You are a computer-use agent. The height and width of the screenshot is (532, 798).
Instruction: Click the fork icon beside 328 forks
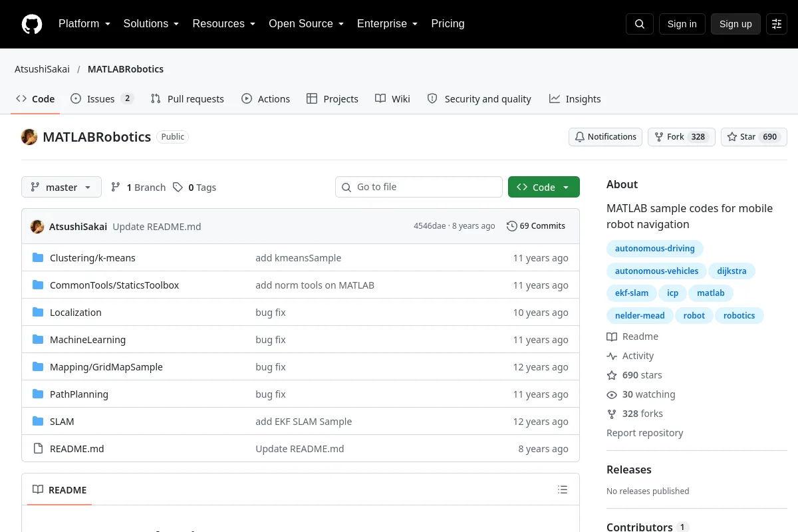click(x=612, y=414)
